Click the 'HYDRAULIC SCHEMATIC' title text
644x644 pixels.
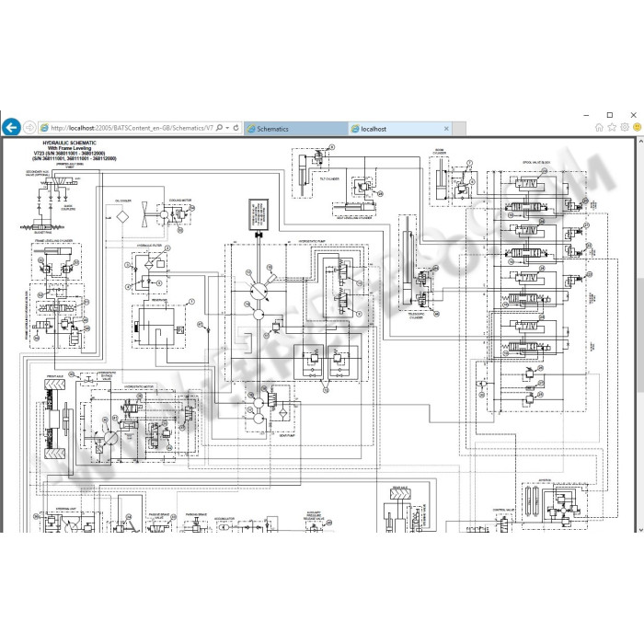69,143
